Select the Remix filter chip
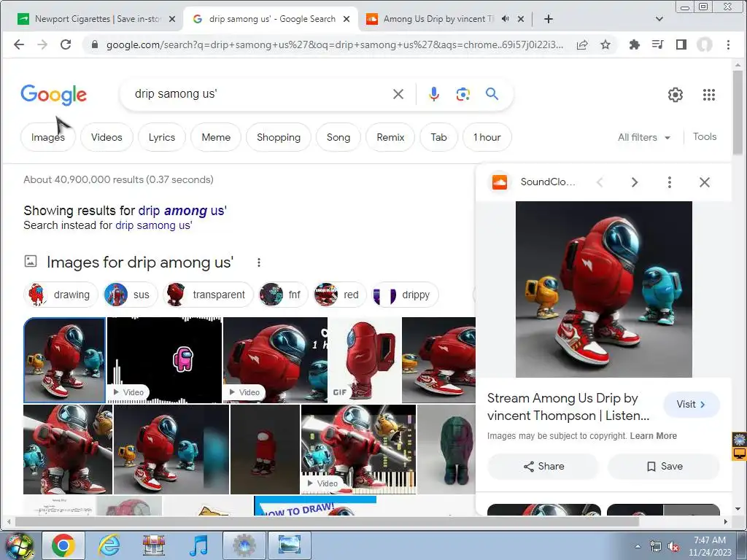 [390, 137]
